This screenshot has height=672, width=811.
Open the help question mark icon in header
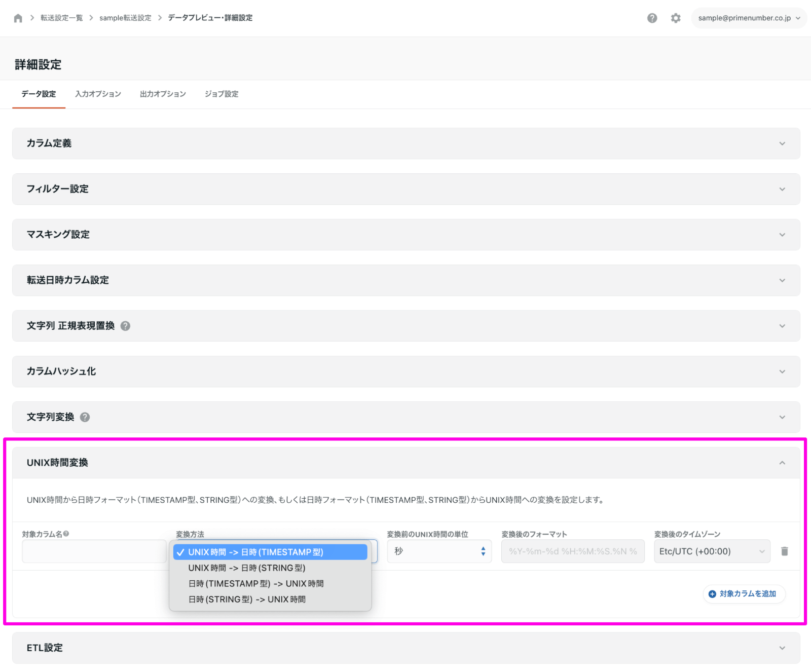(652, 18)
